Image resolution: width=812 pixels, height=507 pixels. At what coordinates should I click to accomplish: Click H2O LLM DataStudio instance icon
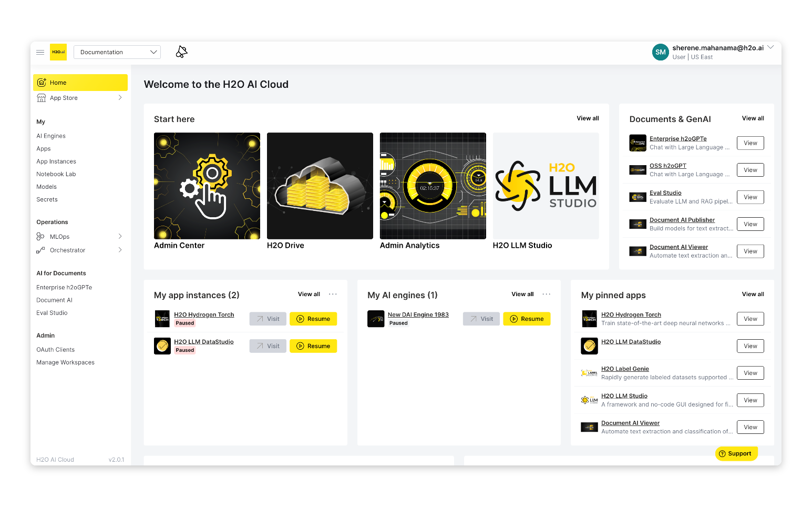[162, 346]
